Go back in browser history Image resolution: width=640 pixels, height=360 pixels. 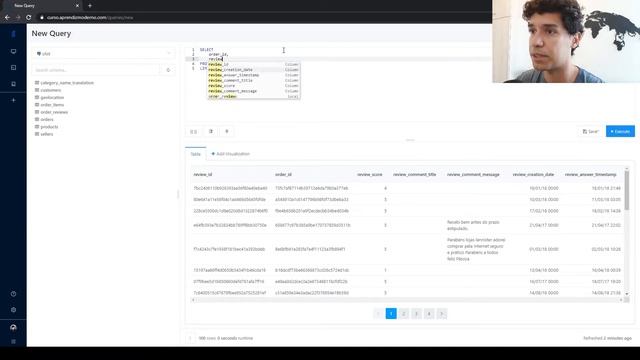point(7,18)
